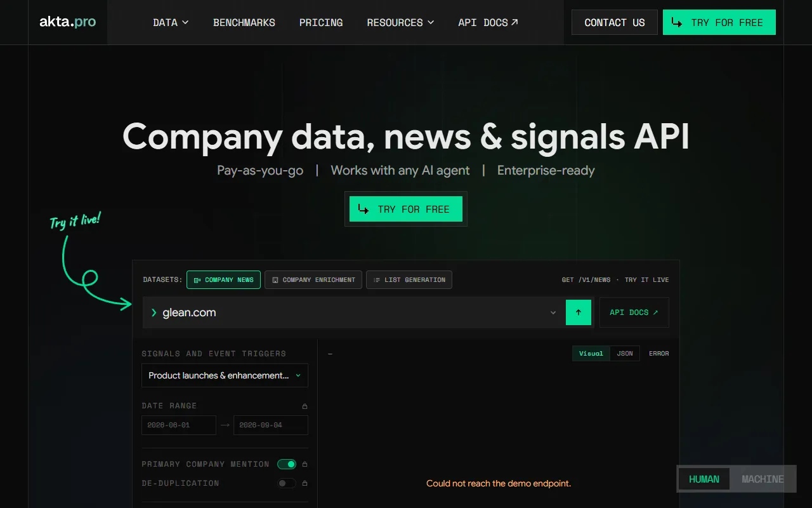Image resolution: width=812 pixels, height=508 pixels.
Task: Open API Docs link beside the query box
Action: (x=634, y=312)
